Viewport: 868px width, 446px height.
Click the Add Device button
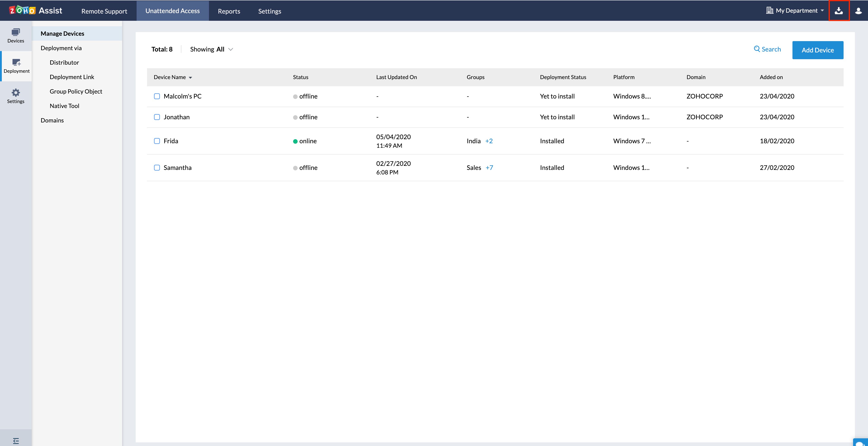818,50
